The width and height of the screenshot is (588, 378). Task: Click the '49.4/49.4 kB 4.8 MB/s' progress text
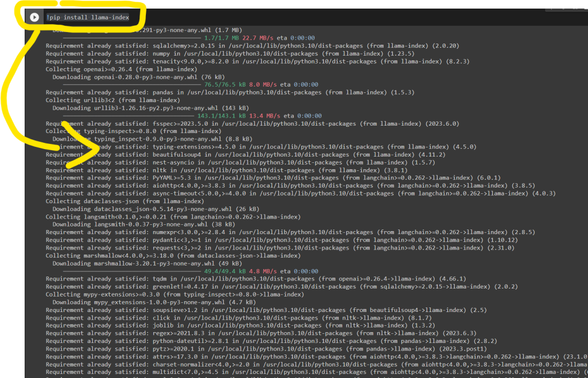pos(241,271)
